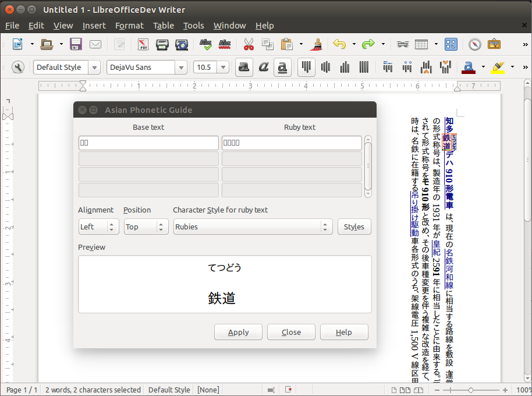This screenshot has height=396, width=532.
Task: Click the Save document icon
Action: [x=76, y=44]
